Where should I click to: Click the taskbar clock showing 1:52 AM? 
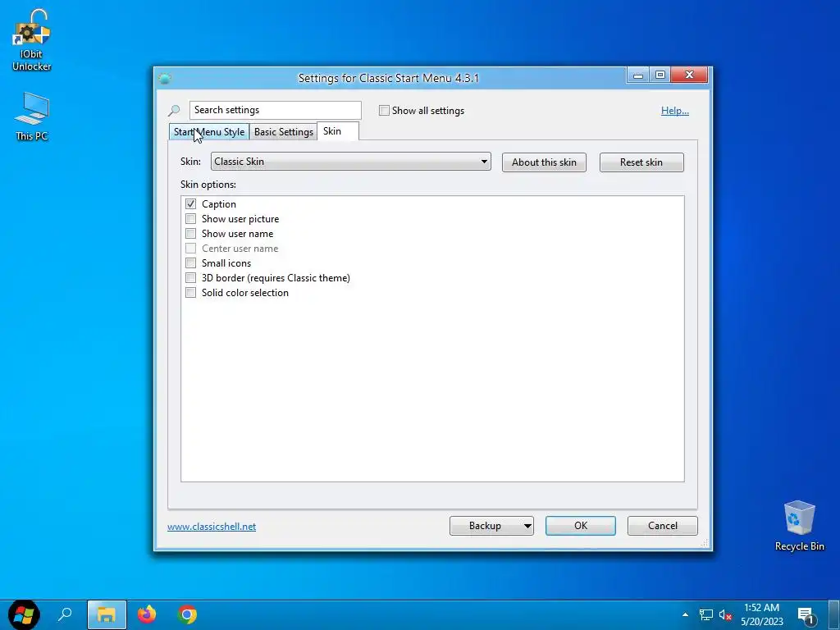[x=762, y=614]
